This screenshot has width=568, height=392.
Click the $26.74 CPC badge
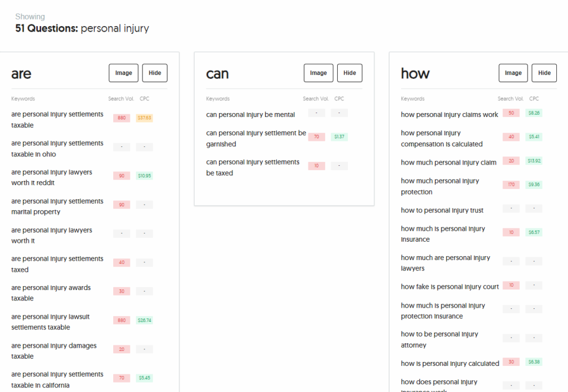coord(144,320)
